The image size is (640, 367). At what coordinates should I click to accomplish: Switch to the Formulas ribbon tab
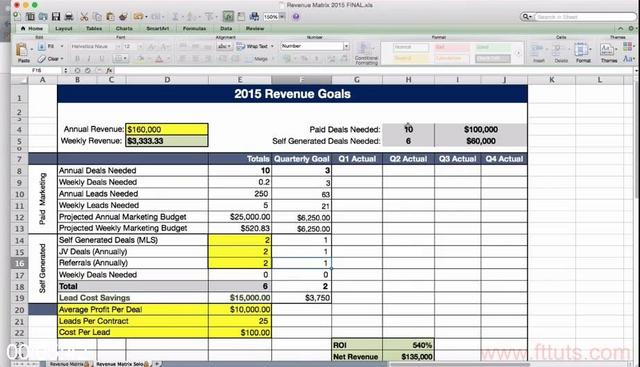[x=194, y=29]
